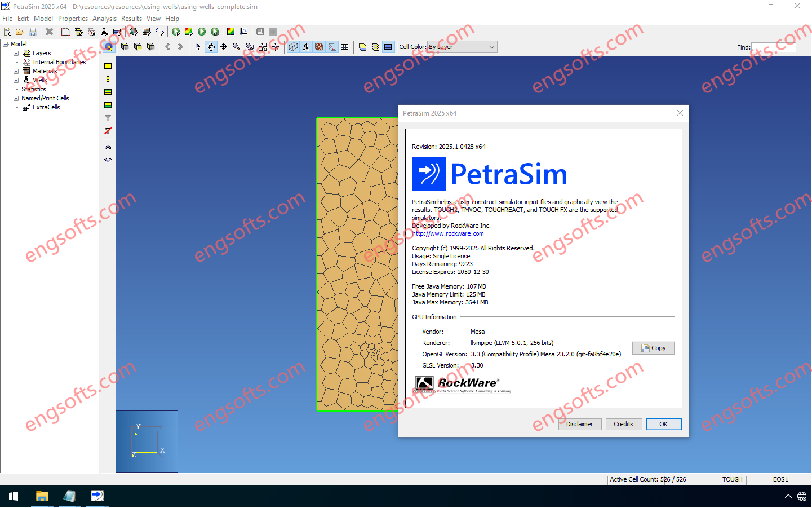812x508 pixels.
Task: Click the Open folder toolbar icon
Action: coord(20,32)
